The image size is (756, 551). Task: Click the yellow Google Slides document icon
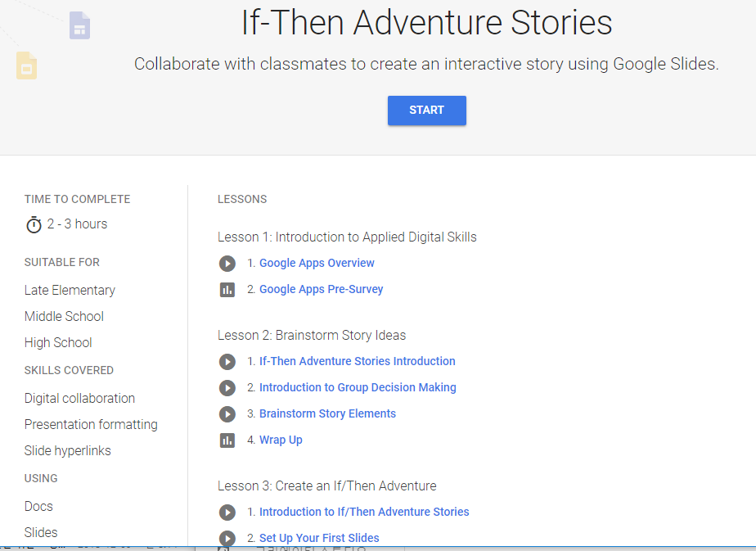(26, 65)
